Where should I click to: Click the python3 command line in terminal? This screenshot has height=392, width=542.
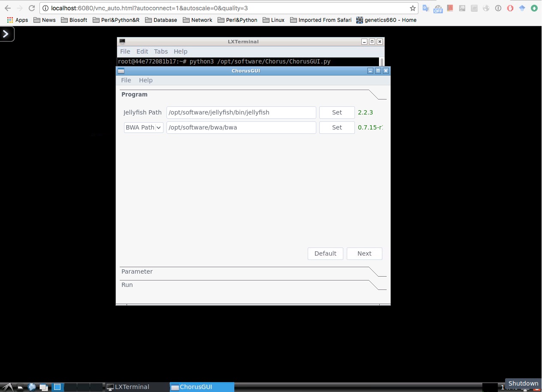click(224, 61)
